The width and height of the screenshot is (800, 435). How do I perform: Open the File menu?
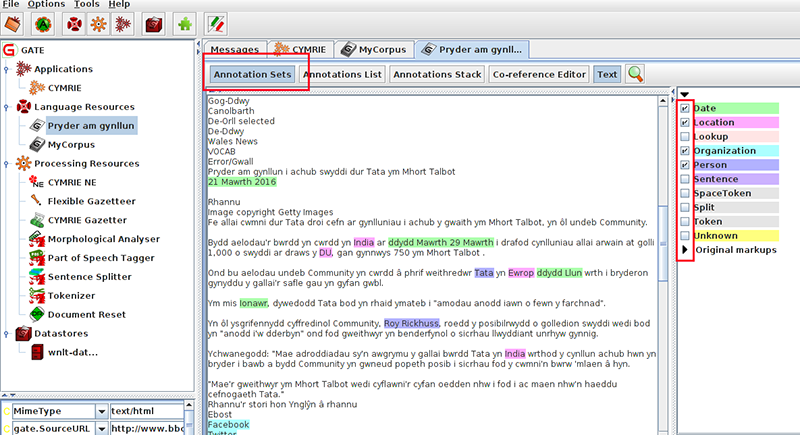pyautogui.click(x=10, y=4)
